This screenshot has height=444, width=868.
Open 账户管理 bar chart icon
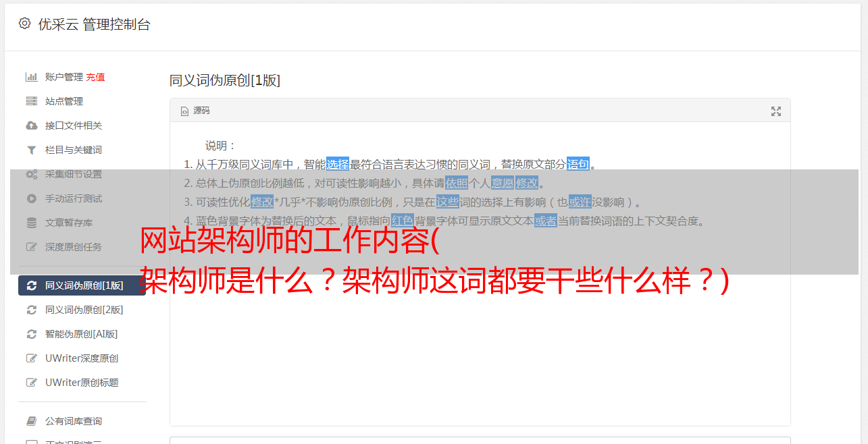point(31,77)
